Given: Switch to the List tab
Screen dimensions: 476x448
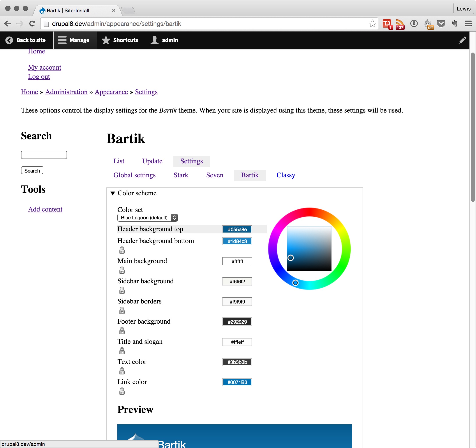Looking at the screenshot, I should click(x=119, y=161).
